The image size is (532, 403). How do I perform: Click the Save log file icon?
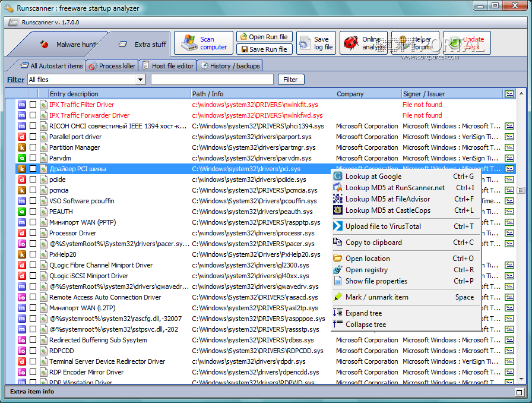(x=305, y=43)
